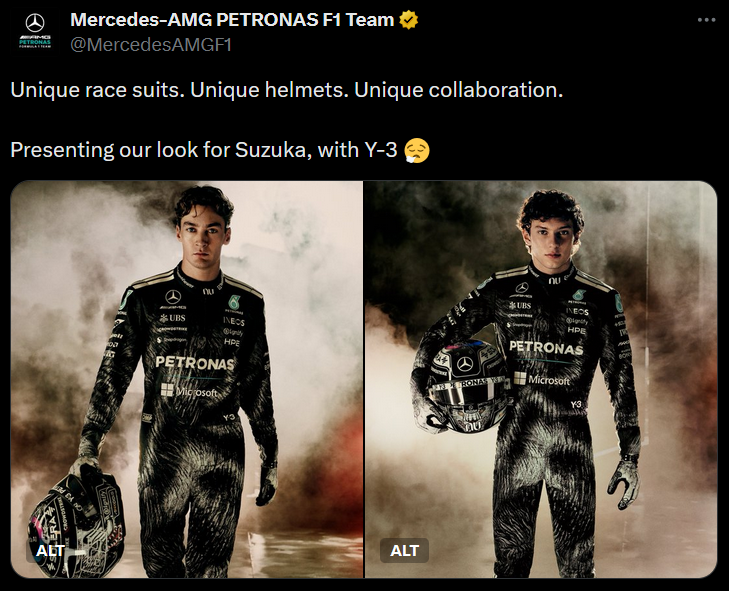Click the 'Unique race suits' tweet line
Screen dimensions: 729x591
[x=286, y=90]
